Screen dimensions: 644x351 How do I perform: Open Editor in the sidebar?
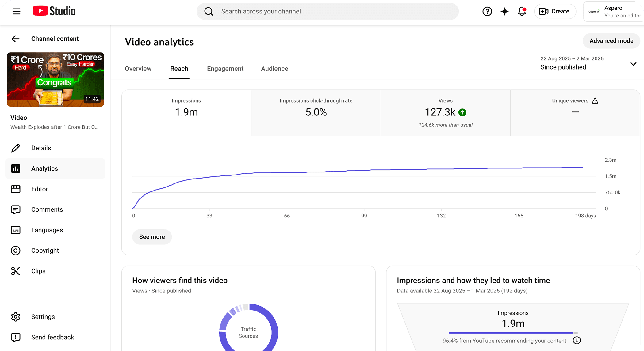[x=40, y=189]
